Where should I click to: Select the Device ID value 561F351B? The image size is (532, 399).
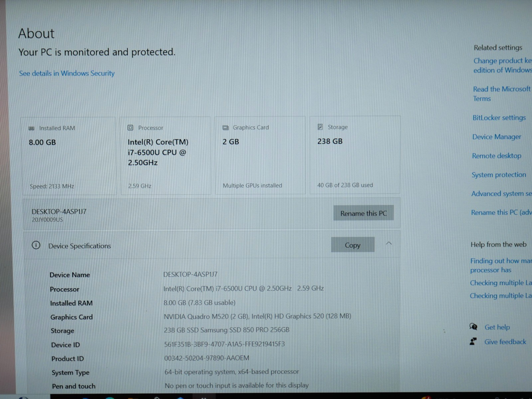point(224,344)
